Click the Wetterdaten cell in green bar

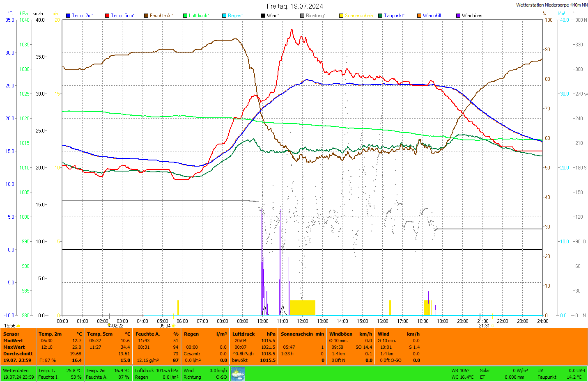16,371
